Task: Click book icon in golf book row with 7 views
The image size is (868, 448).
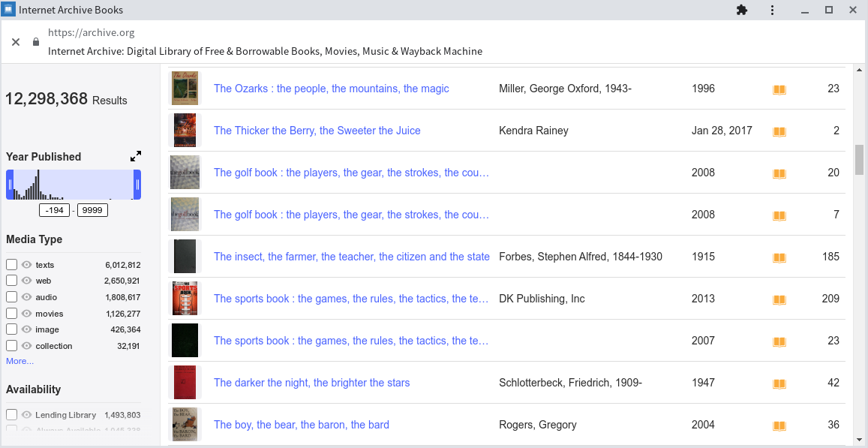Action: pyautogui.click(x=779, y=215)
